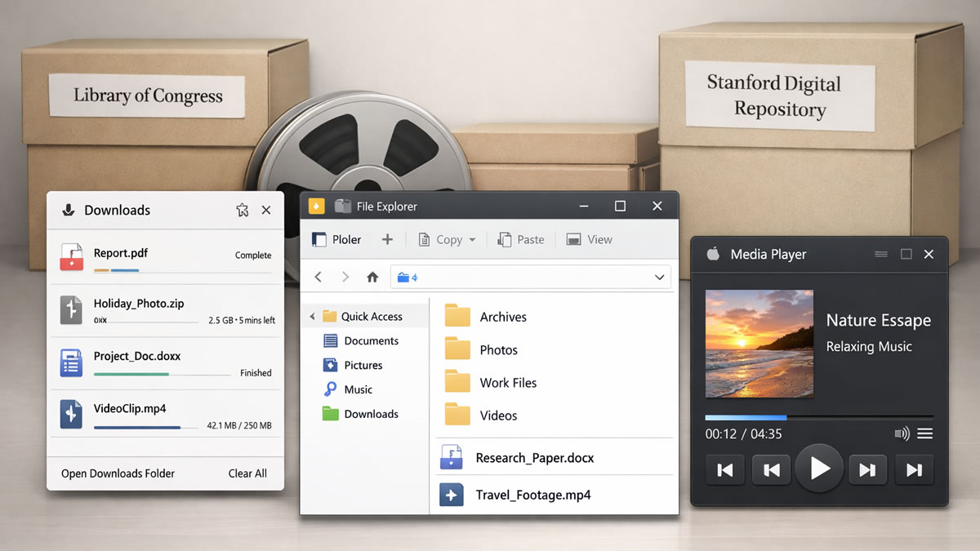980x551 pixels.
Task: Go back using the navigation back arrow
Action: point(318,278)
